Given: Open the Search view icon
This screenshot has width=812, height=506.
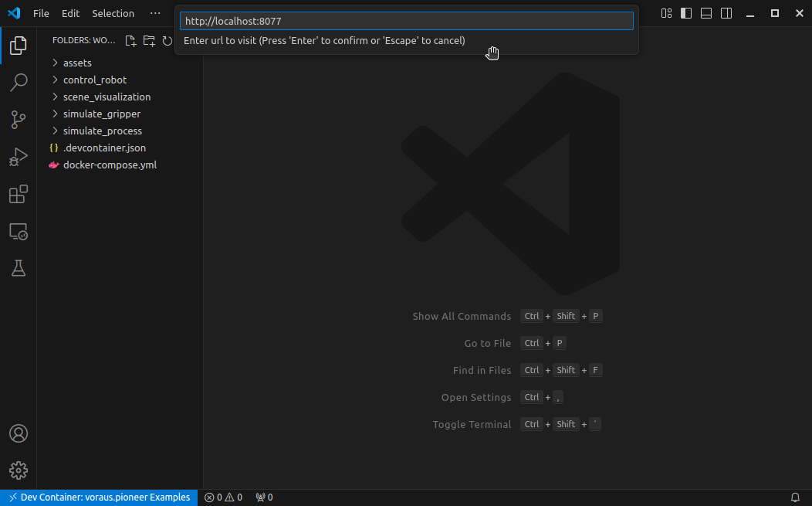Looking at the screenshot, I should pyautogui.click(x=18, y=83).
